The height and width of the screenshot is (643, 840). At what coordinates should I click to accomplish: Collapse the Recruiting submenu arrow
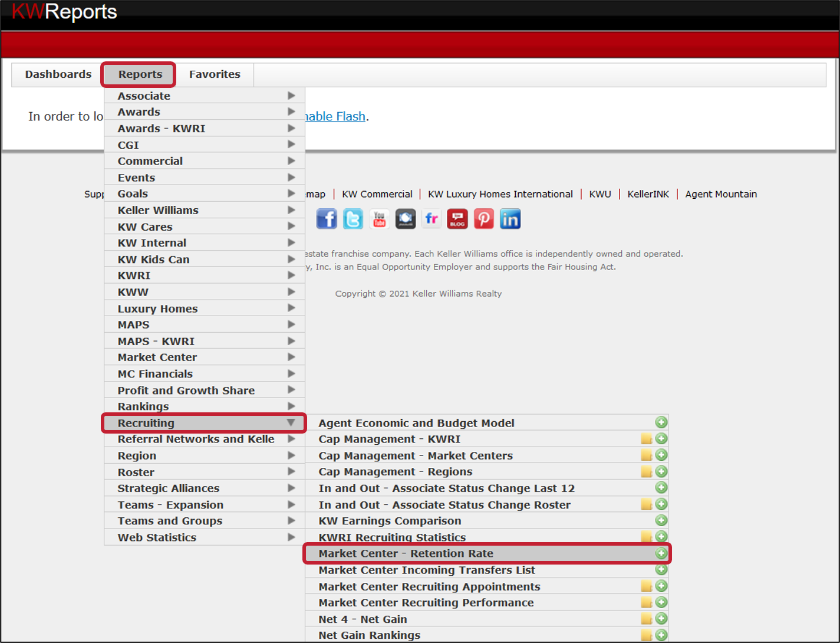click(x=291, y=422)
